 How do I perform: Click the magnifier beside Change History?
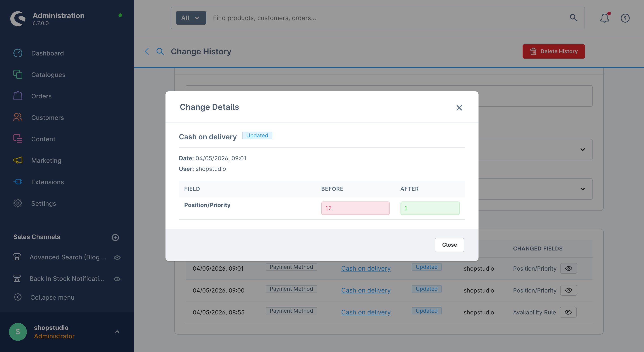click(160, 51)
